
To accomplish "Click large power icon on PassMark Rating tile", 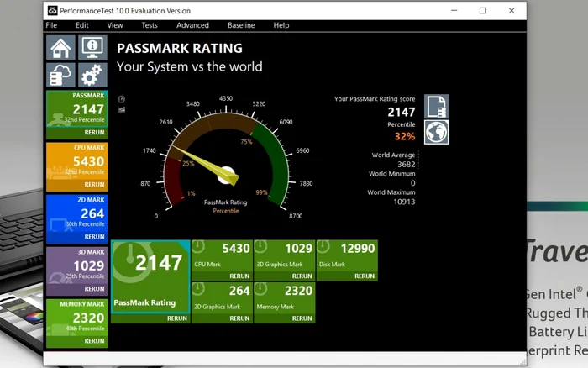I will (130, 261).
